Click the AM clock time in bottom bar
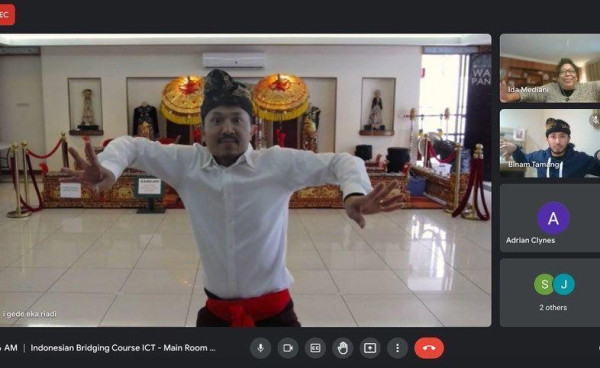Image resolution: width=600 pixels, height=368 pixels. coord(9,348)
